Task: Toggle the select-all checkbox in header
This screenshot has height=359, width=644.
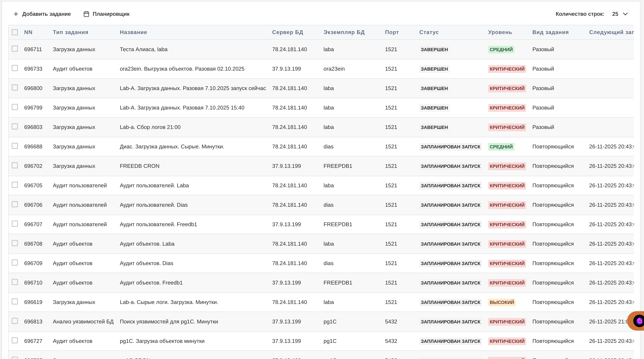Action: [x=15, y=32]
